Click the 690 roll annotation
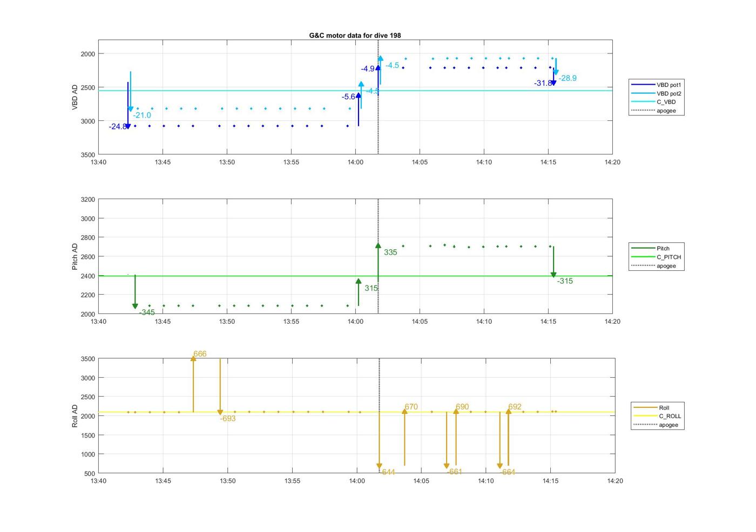The image size is (756, 532). pyautogui.click(x=462, y=407)
